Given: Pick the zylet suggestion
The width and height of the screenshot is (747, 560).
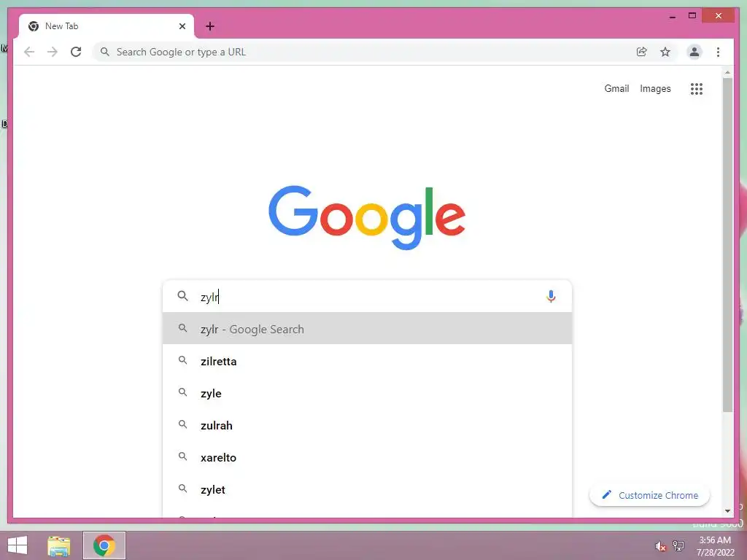Looking at the screenshot, I should click(x=367, y=489).
